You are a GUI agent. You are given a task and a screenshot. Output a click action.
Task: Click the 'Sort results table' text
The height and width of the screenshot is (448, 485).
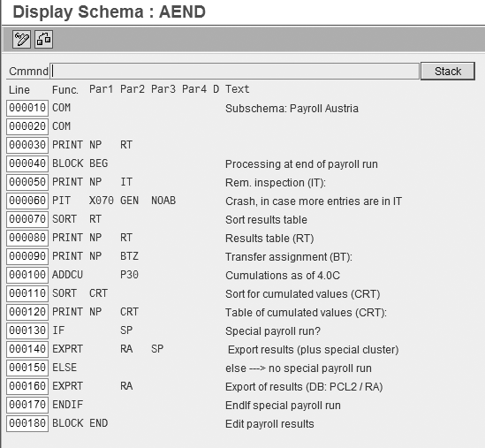pos(266,220)
